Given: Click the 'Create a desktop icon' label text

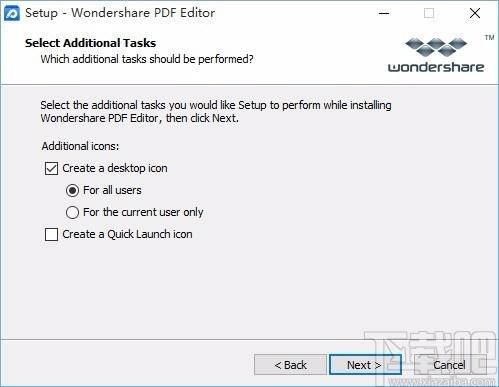Looking at the screenshot, I should coord(115,168).
